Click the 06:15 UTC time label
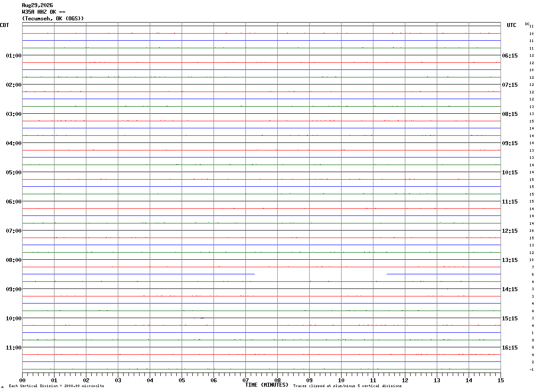 [x=509, y=55]
